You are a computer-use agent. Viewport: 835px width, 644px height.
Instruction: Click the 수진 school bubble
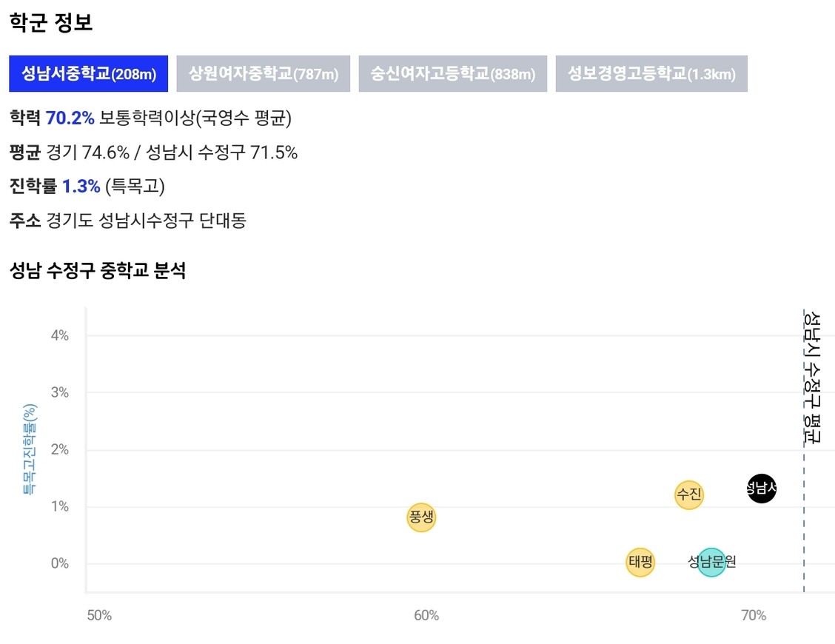(x=688, y=495)
